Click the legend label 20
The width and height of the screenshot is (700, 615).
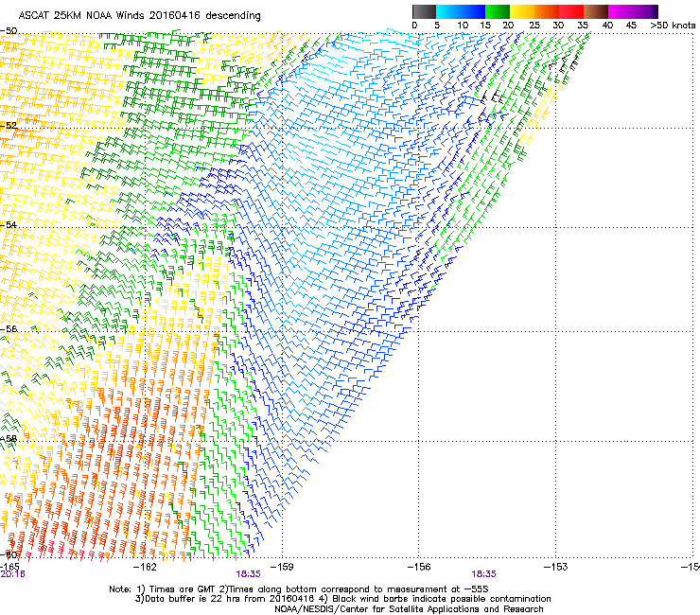coord(508,25)
